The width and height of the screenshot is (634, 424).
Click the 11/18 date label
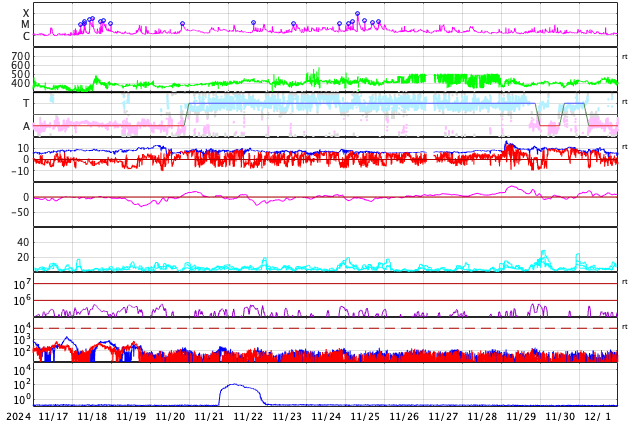point(92,416)
